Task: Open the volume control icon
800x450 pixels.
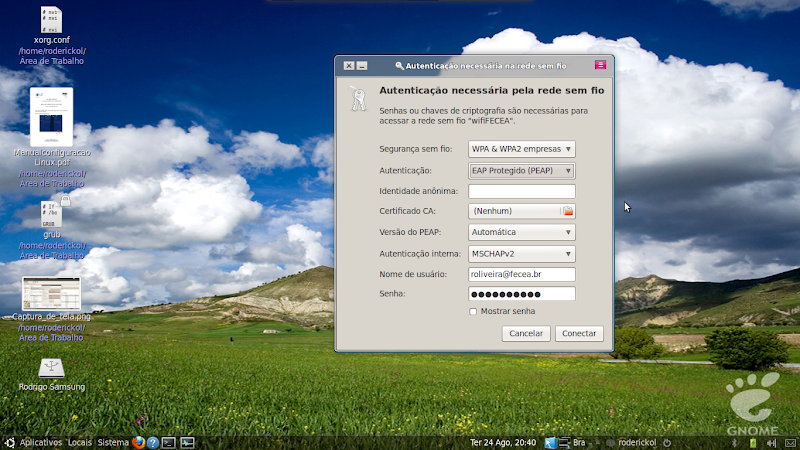Action: pos(771,443)
